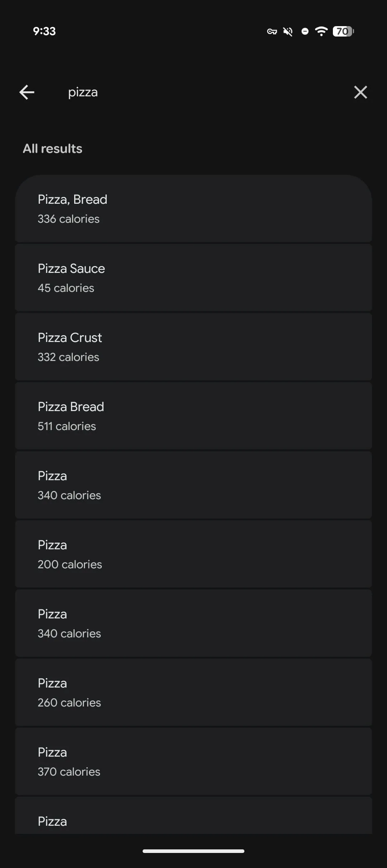Select the 340-calorie Pizza directly below Pizza Bread

[x=193, y=485]
